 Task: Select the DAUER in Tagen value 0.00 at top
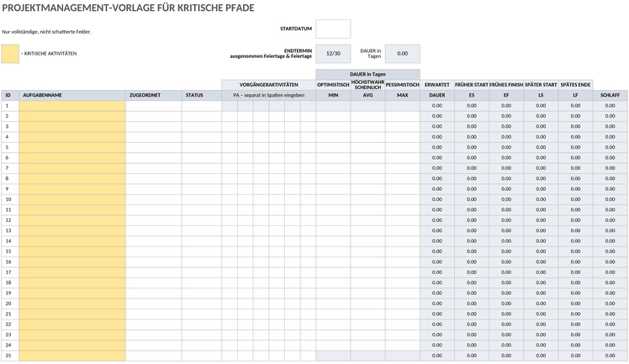click(402, 54)
